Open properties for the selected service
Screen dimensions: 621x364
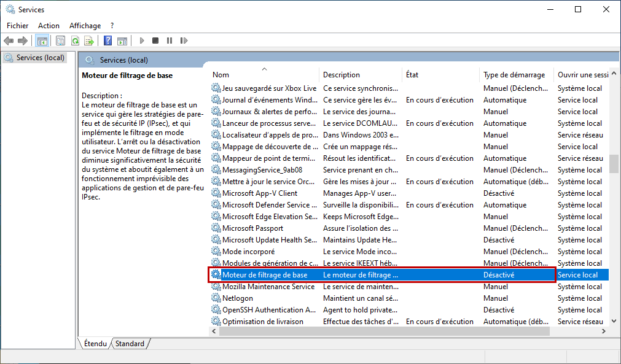click(60, 41)
